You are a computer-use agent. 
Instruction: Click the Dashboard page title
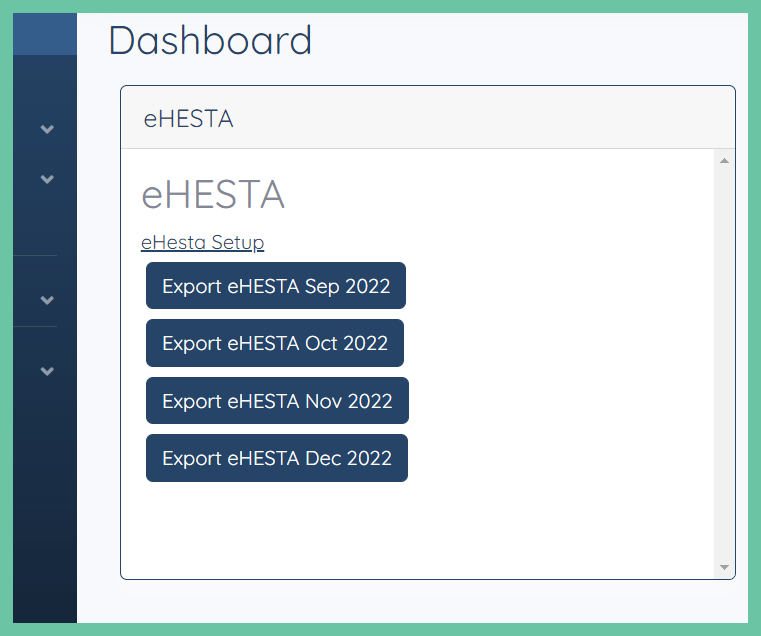pos(210,40)
